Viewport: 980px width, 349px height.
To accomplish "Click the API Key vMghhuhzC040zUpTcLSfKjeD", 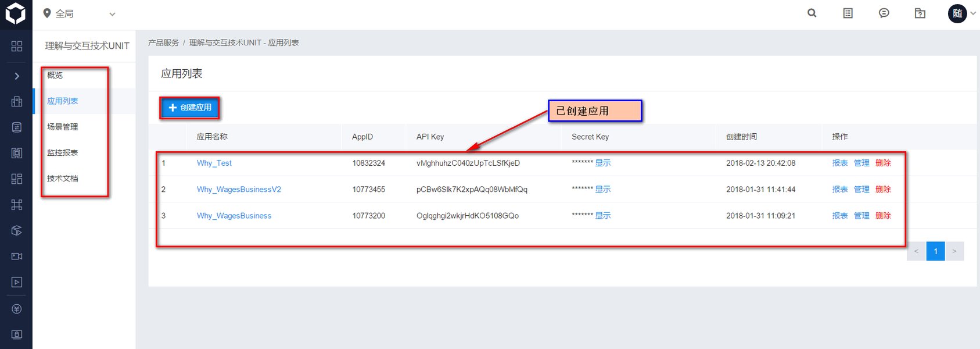I will pyautogui.click(x=468, y=163).
